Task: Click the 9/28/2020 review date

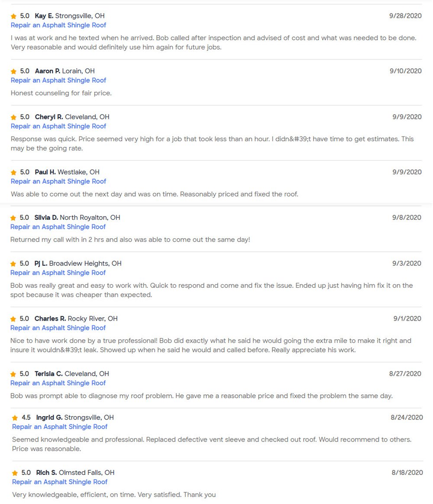Action: pyautogui.click(x=405, y=16)
